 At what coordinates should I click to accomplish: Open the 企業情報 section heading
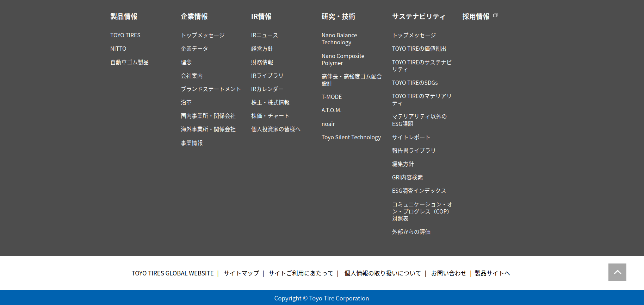tap(194, 17)
